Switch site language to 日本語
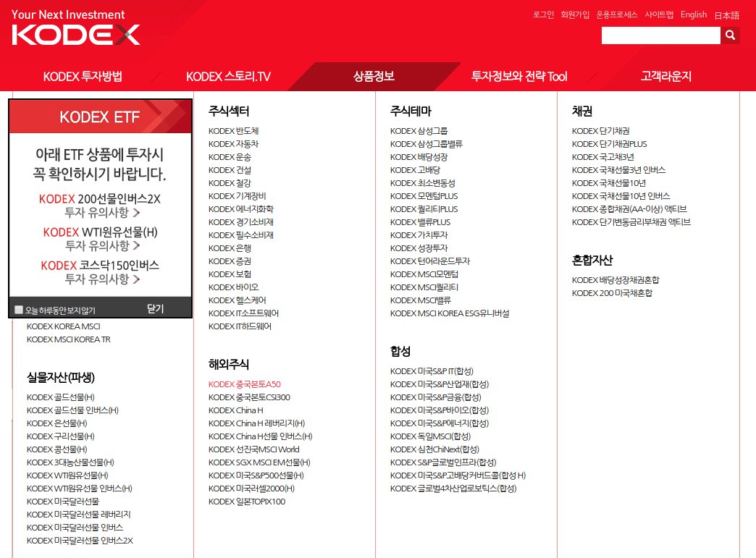This screenshot has height=558, width=756. pyautogui.click(x=726, y=15)
